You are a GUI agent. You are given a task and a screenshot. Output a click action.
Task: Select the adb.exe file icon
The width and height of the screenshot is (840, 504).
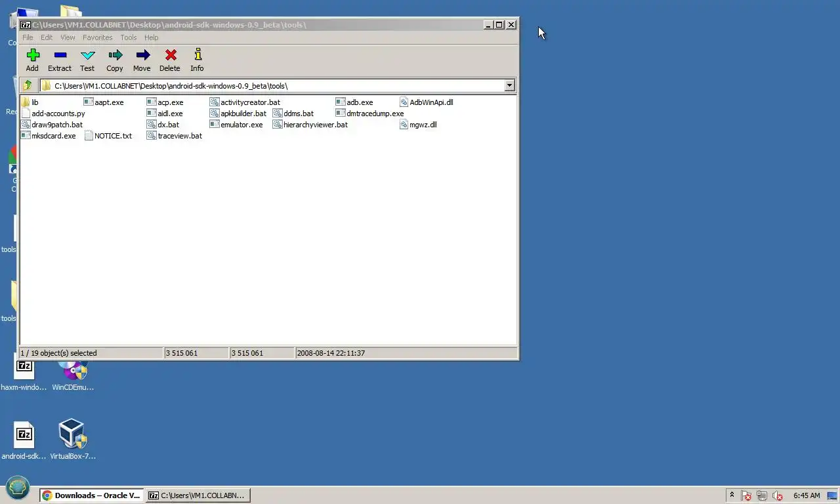point(341,102)
